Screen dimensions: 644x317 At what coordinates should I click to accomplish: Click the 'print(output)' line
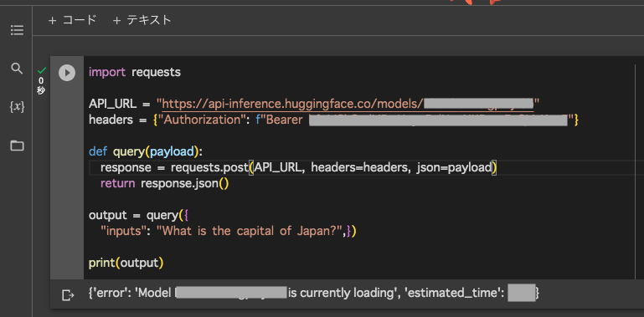point(126,263)
